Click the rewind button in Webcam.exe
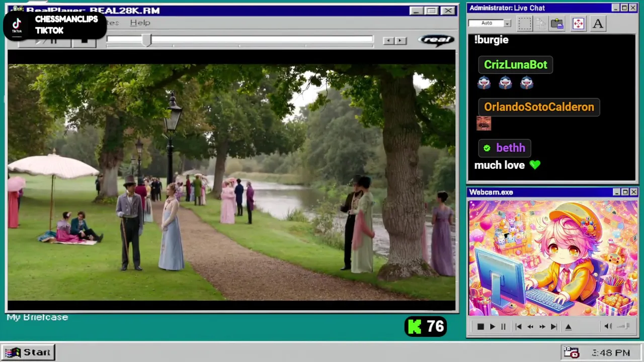The image size is (644, 362). (x=530, y=327)
